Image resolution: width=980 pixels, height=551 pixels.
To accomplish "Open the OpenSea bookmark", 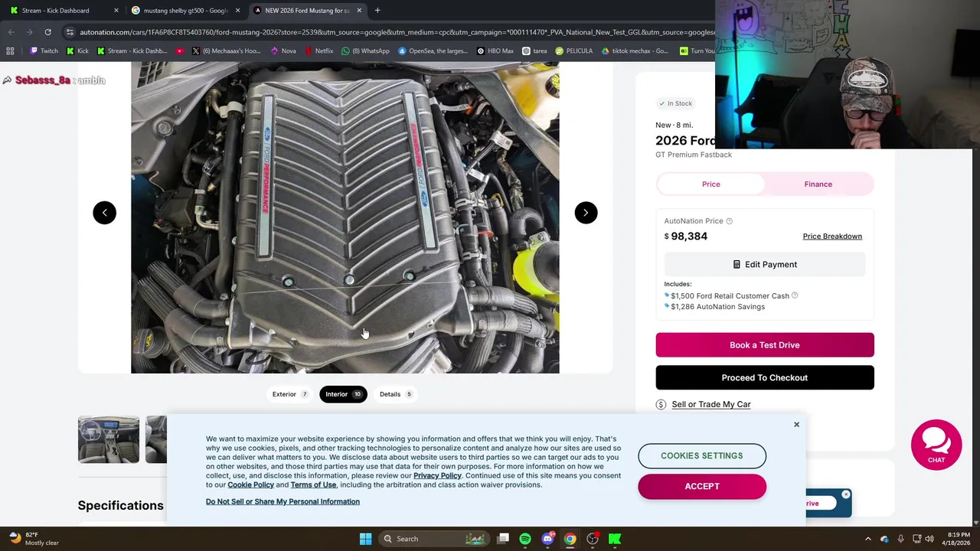I will (x=433, y=51).
